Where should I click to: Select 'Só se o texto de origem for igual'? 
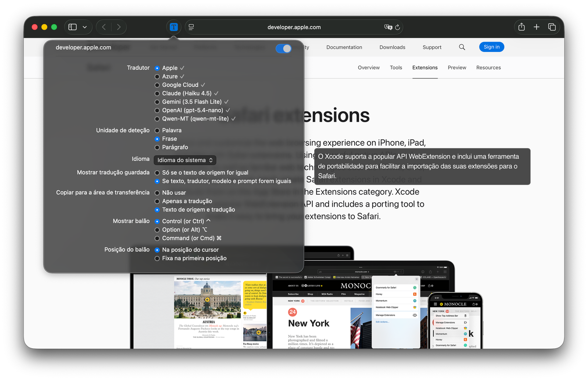tap(157, 173)
